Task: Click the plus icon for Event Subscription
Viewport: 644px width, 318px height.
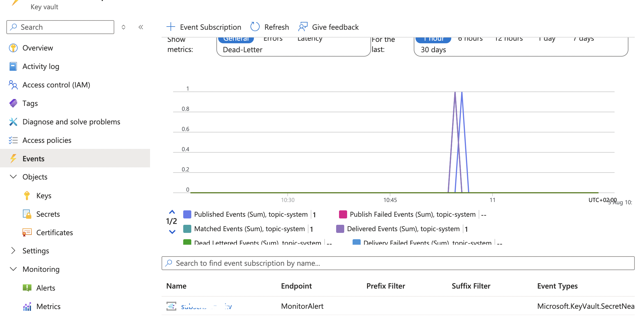Action: [x=171, y=27]
